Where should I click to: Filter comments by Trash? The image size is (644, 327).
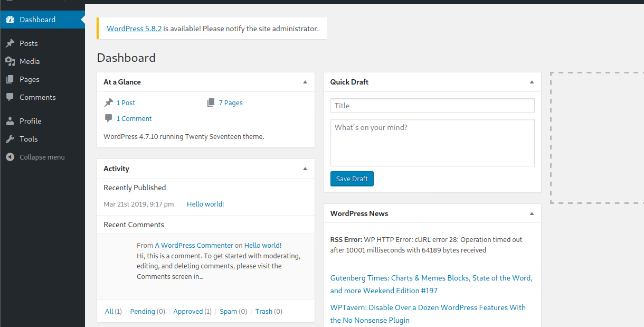click(x=263, y=311)
